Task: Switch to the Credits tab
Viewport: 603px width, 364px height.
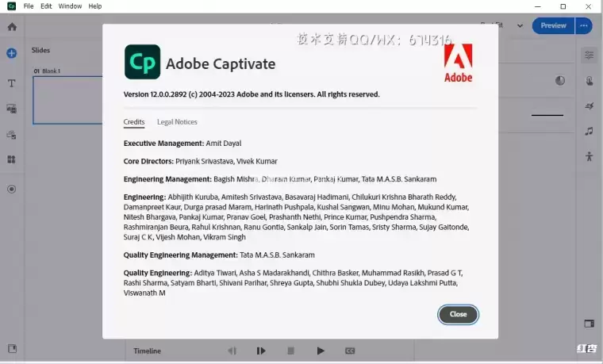Action: (x=134, y=122)
